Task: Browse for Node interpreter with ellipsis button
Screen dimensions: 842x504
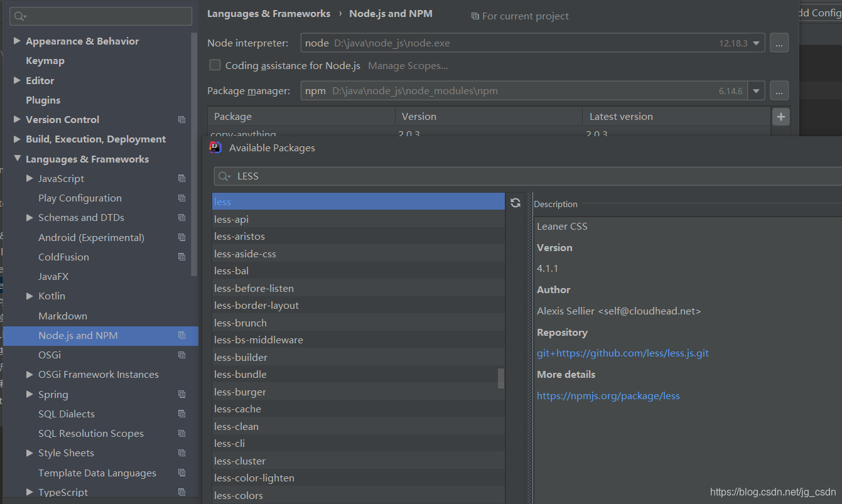Action: pyautogui.click(x=779, y=43)
